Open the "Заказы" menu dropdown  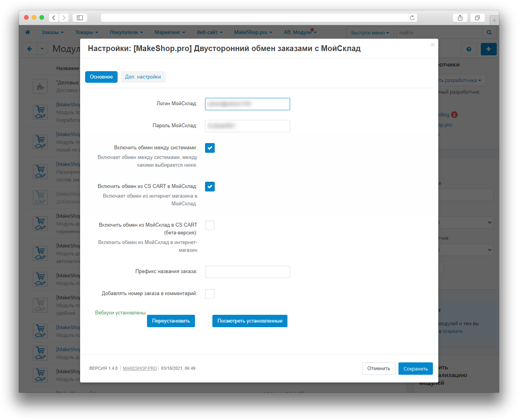(x=53, y=32)
